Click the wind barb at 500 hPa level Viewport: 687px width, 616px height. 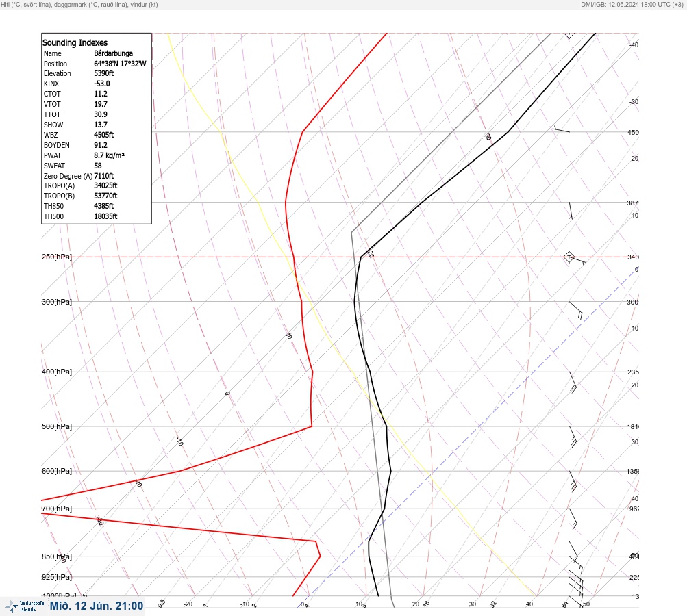[x=573, y=437]
